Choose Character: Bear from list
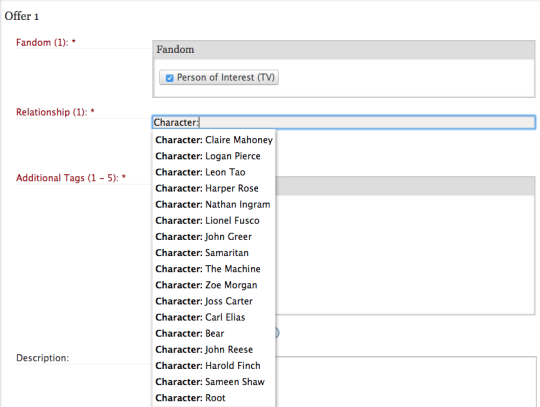The width and height of the screenshot is (540, 407). click(x=214, y=333)
